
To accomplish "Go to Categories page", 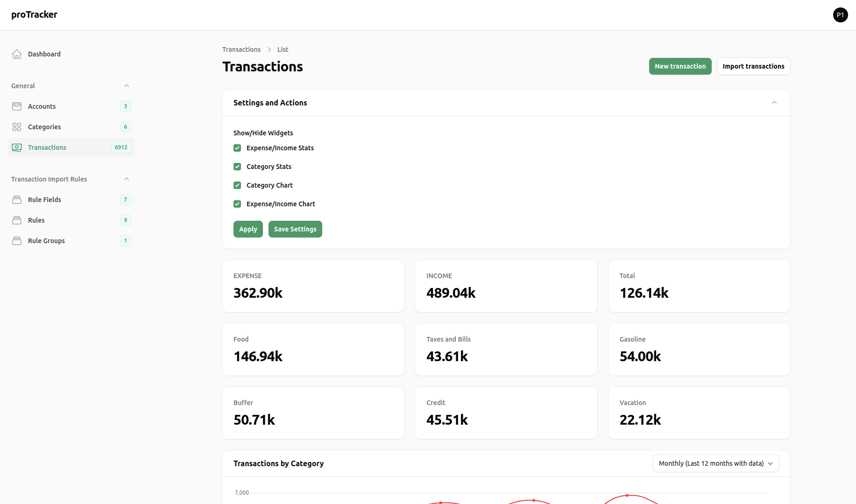I will coord(71,127).
